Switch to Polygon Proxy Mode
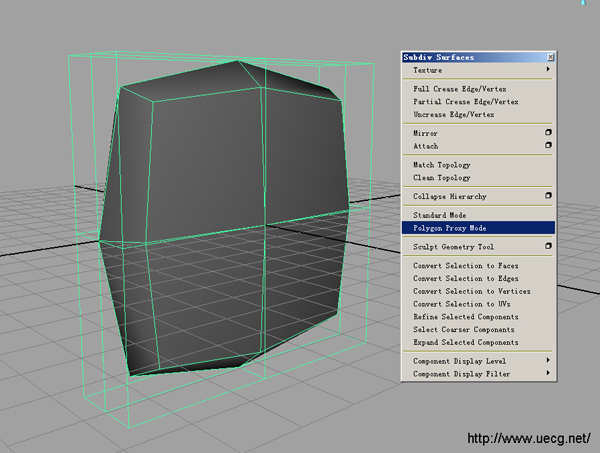This screenshot has width=600, height=453. click(x=478, y=228)
